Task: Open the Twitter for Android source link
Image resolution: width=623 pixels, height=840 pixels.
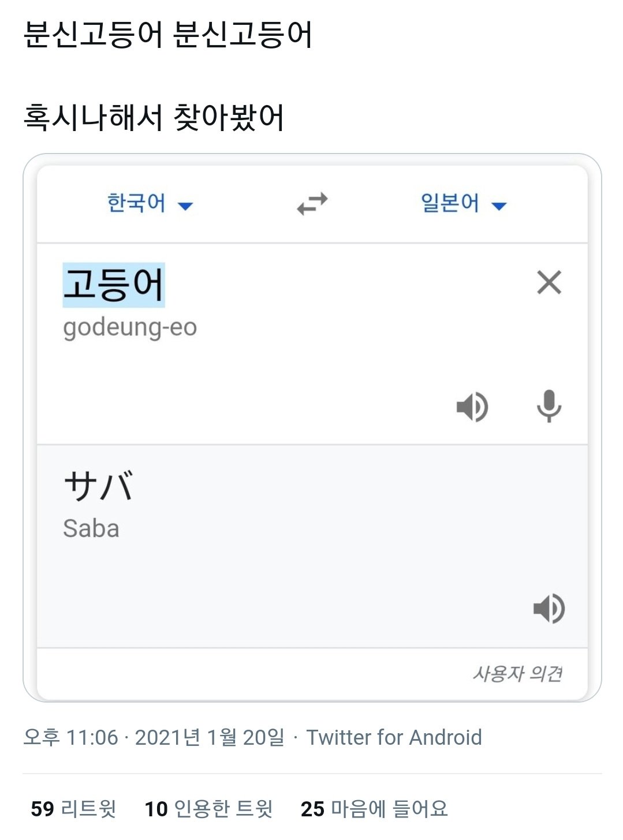Action: tap(394, 737)
